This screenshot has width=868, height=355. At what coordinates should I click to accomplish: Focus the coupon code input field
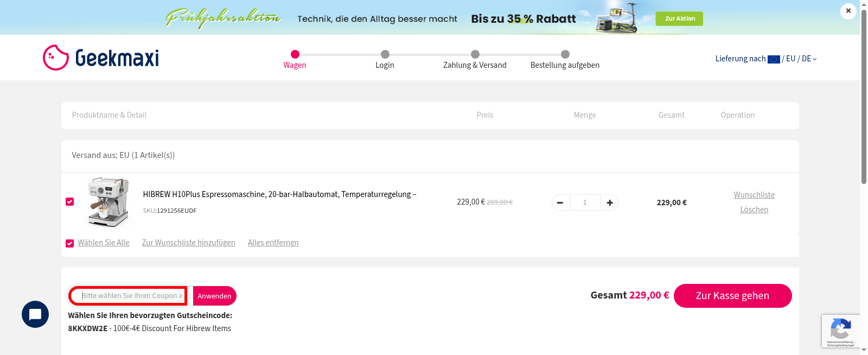(x=128, y=296)
